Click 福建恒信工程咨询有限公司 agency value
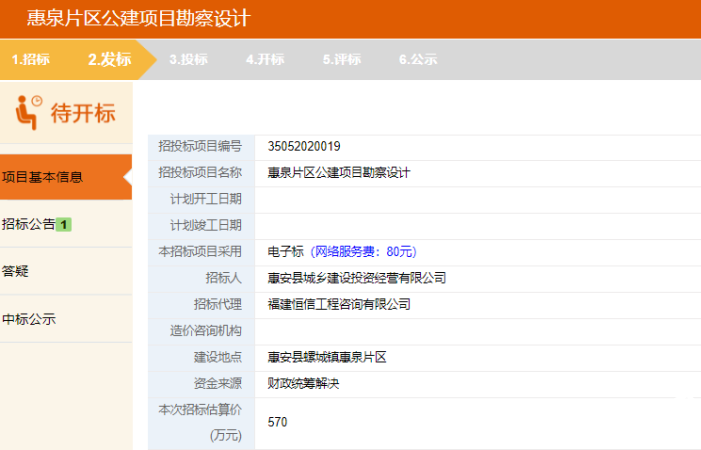The height and width of the screenshot is (450, 701). [x=339, y=304]
